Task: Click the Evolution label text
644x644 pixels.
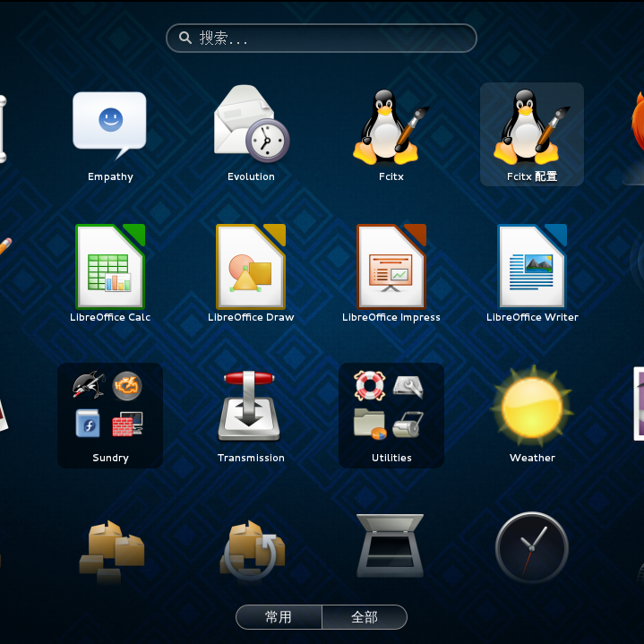Action: (251, 176)
